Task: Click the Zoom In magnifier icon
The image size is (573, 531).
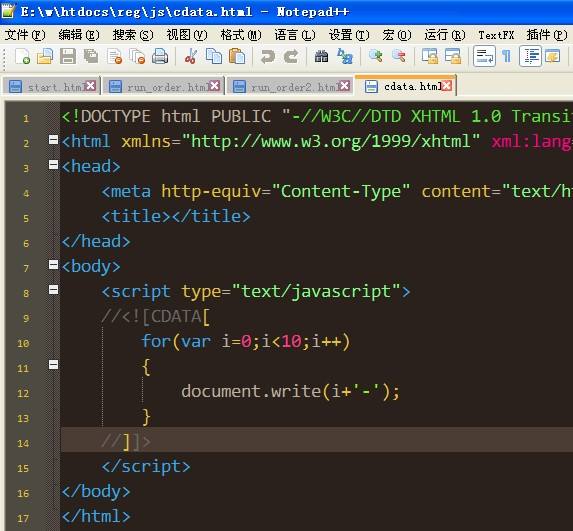Action: click(x=376, y=56)
